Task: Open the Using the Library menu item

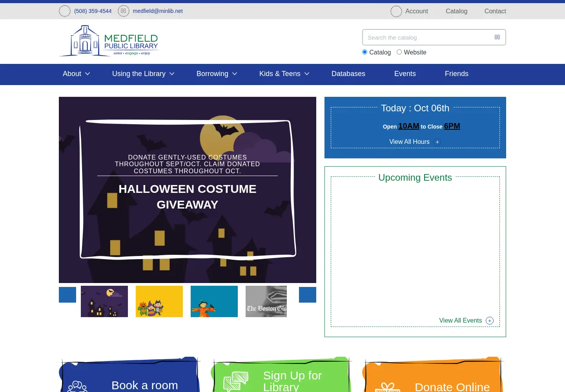Action: coord(139,74)
